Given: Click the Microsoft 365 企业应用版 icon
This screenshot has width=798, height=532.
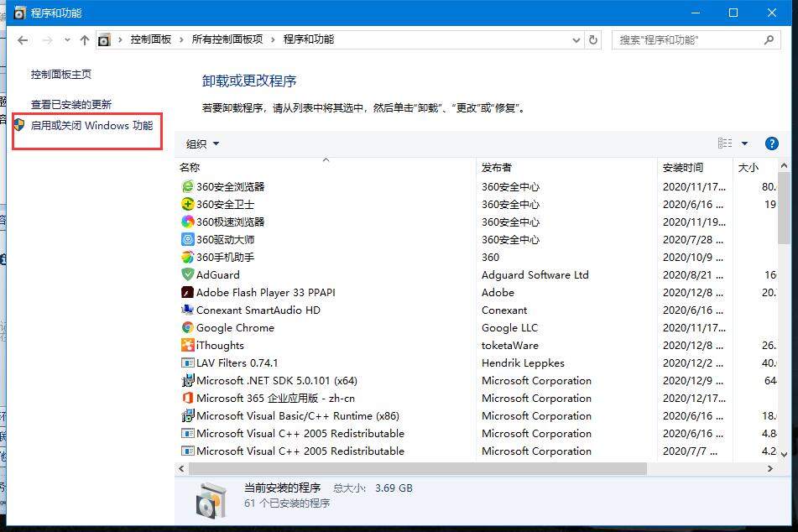Looking at the screenshot, I should (190, 398).
